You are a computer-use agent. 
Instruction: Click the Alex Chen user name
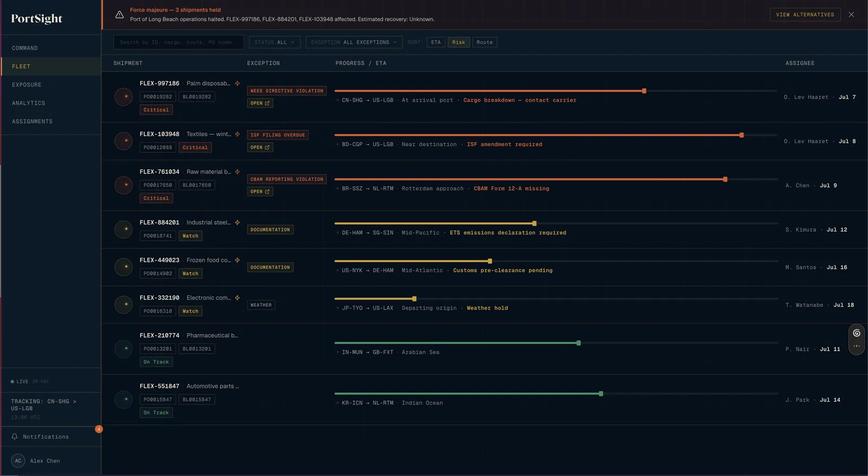(x=45, y=461)
